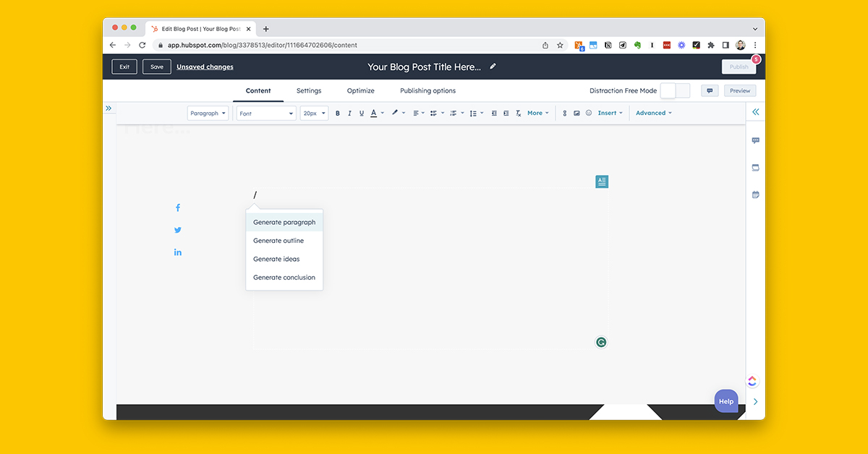Open the Publishing options tab

click(428, 91)
